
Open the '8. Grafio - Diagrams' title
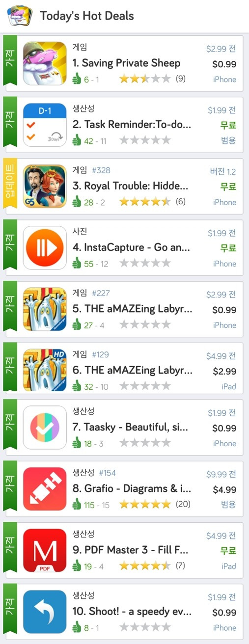coord(132,489)
